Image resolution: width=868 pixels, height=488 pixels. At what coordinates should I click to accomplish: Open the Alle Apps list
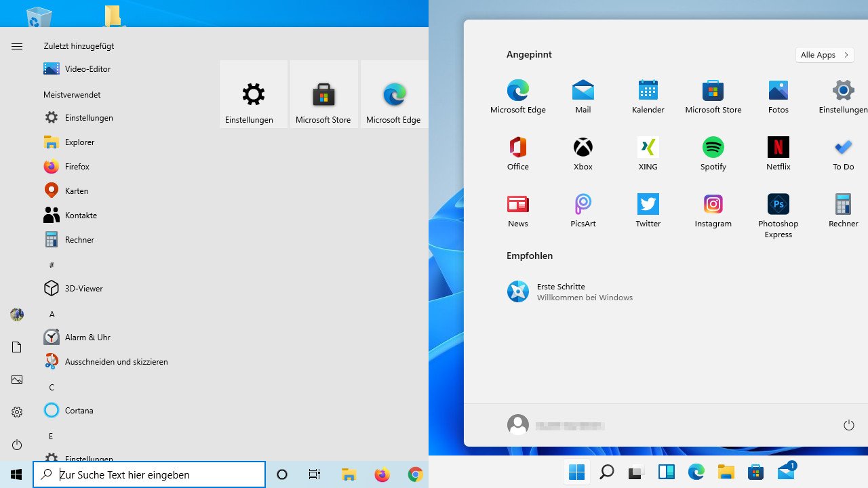[824, 54]
